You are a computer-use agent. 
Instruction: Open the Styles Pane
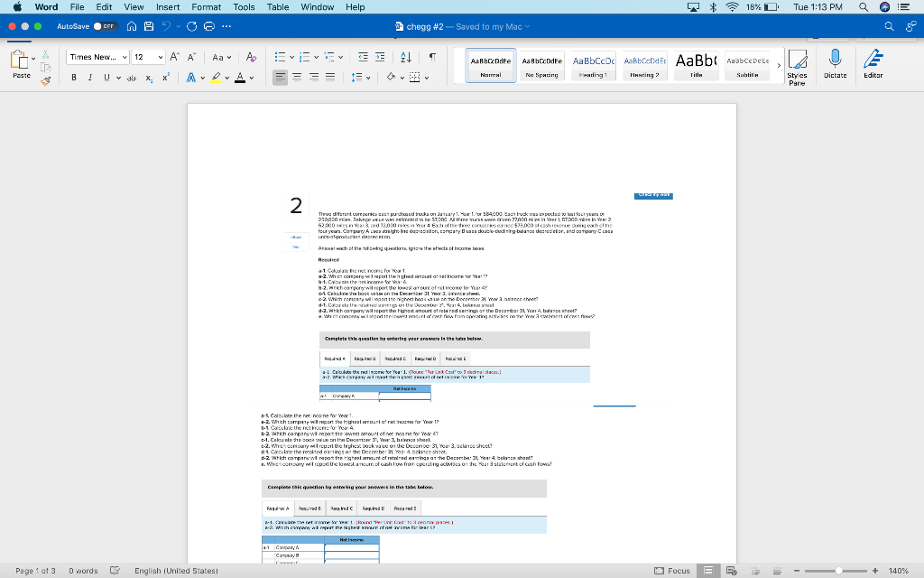tap(798, 67)
